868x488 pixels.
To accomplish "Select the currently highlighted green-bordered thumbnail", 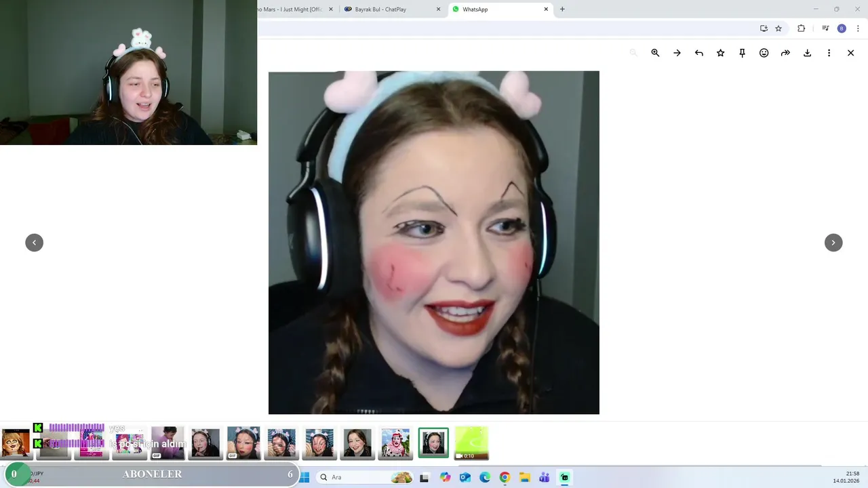I will point(433,443).
